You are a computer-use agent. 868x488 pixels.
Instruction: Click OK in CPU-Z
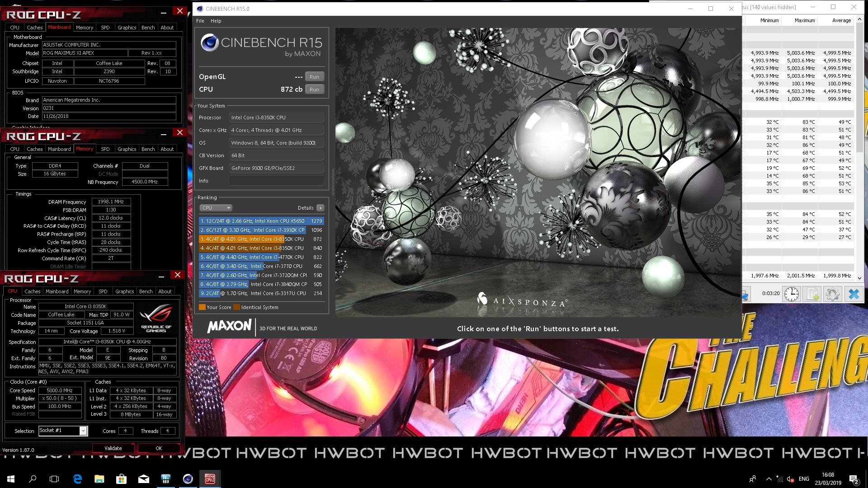(159, 448)
